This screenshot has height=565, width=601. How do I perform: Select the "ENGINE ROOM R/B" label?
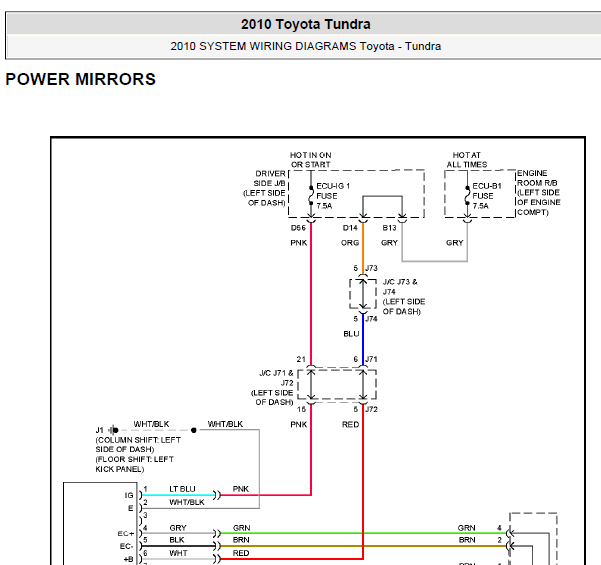click(x=537, y=178)
